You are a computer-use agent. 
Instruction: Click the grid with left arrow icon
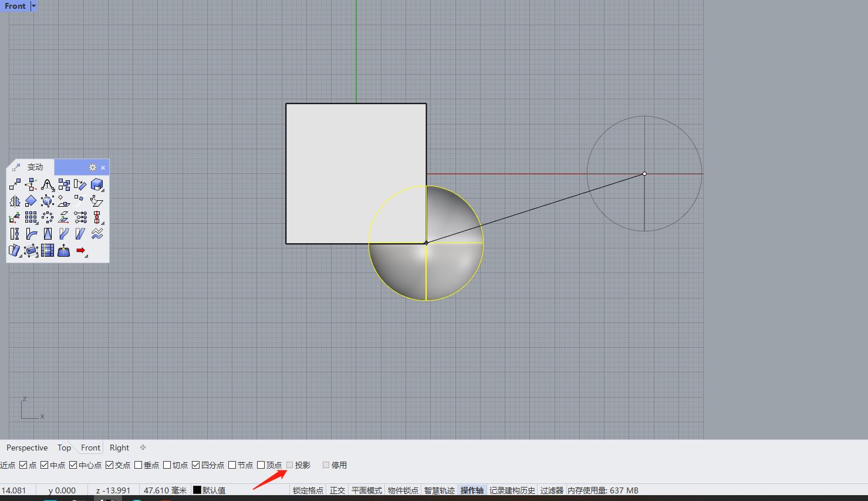(48, 251)
